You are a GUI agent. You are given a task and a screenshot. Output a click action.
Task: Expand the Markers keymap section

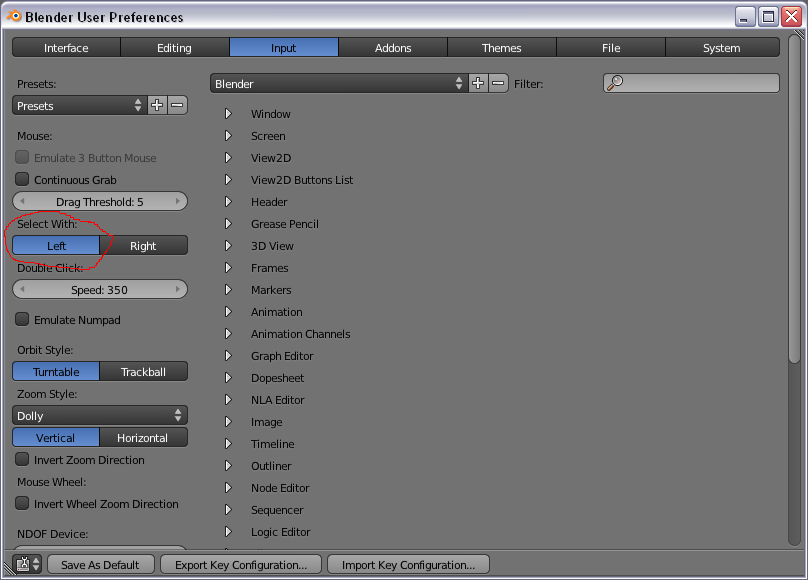pyautogui.click(x=228, y=289)
